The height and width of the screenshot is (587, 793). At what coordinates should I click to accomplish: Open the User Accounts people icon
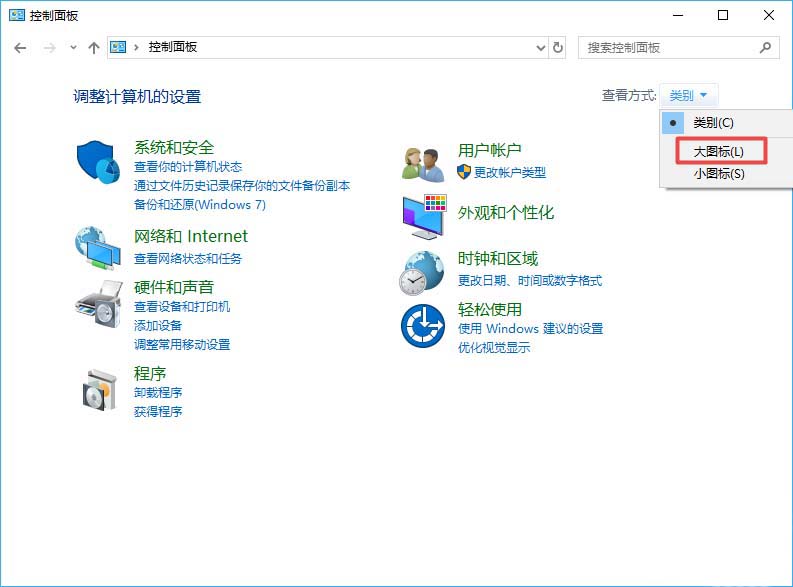click(423, 164)
